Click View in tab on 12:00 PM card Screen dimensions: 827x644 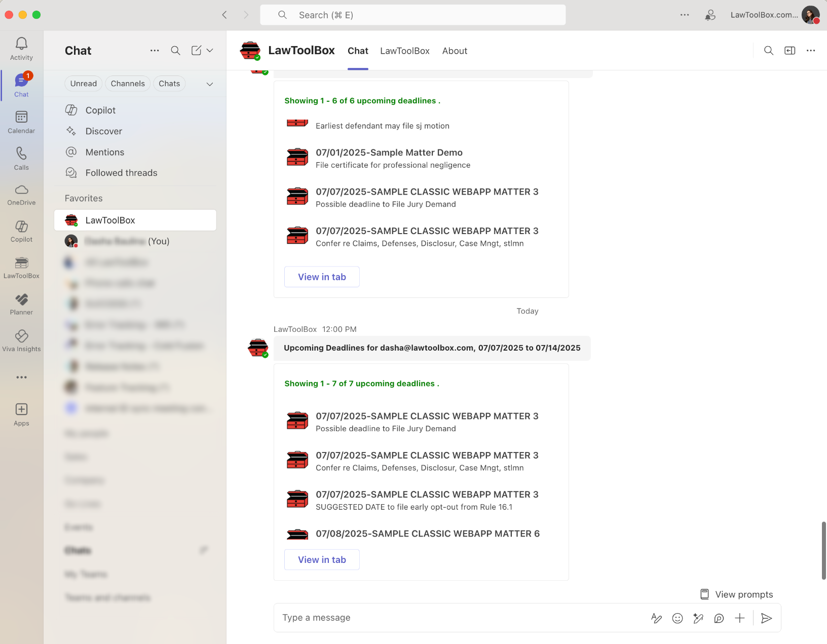322,559
